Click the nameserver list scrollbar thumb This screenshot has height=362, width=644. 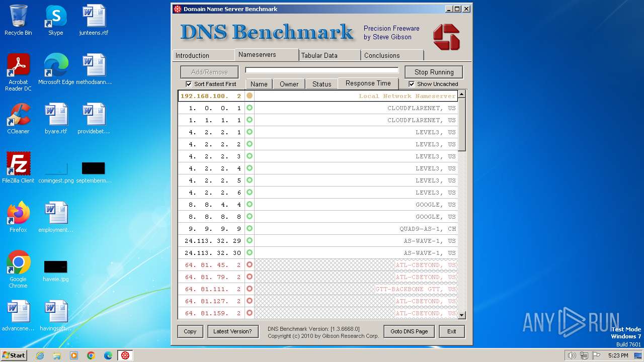click(x=462, y=124)
